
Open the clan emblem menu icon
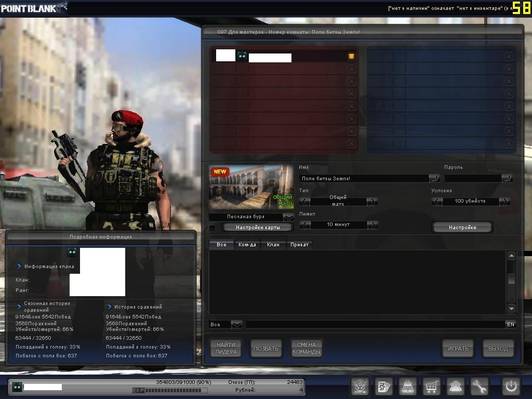[x=360, y=387]
